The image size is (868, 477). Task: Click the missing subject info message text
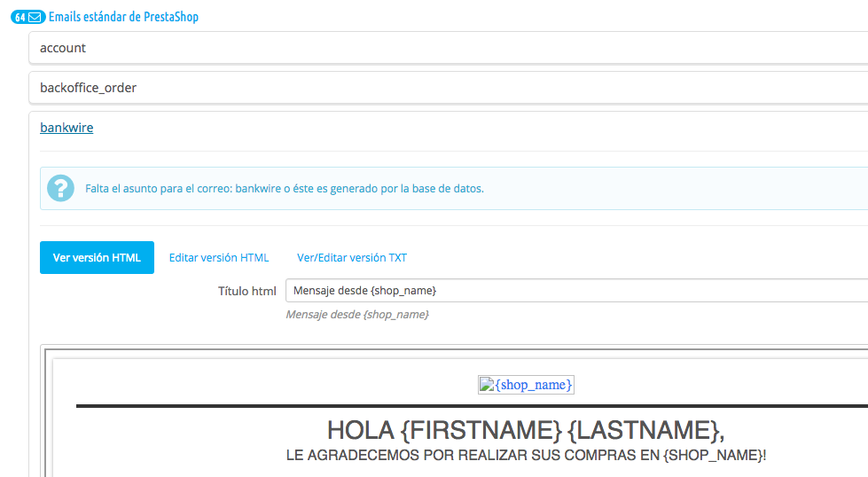coord(285,189)
